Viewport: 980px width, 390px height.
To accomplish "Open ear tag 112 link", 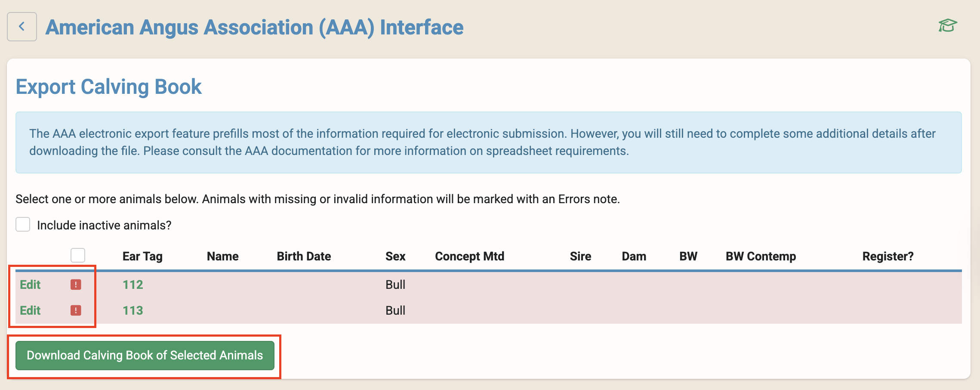I will point(133,285).
